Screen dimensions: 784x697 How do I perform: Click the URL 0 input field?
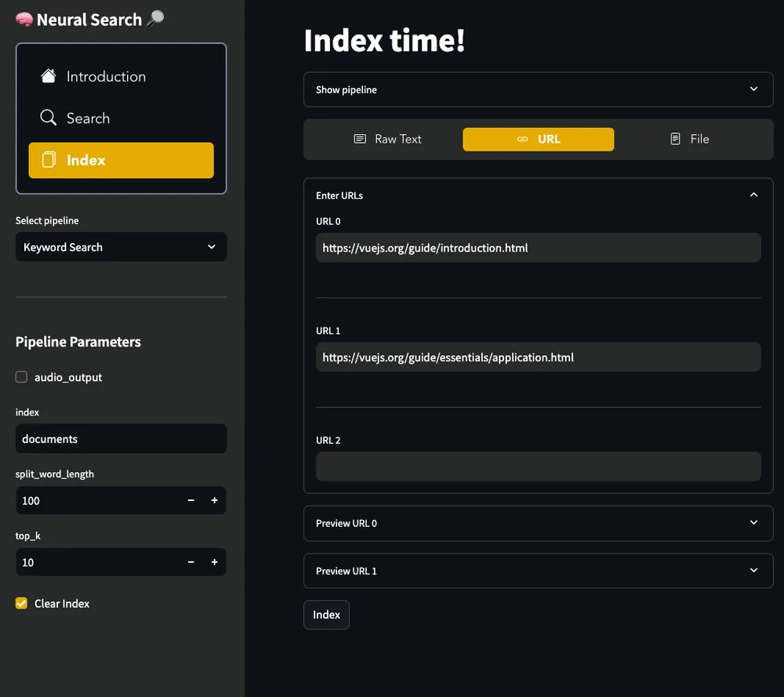539,248
